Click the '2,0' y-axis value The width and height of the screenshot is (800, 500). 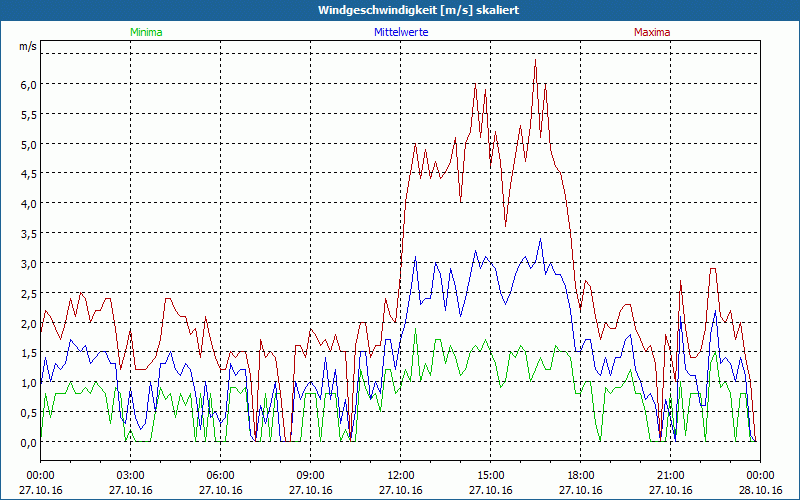29,323
